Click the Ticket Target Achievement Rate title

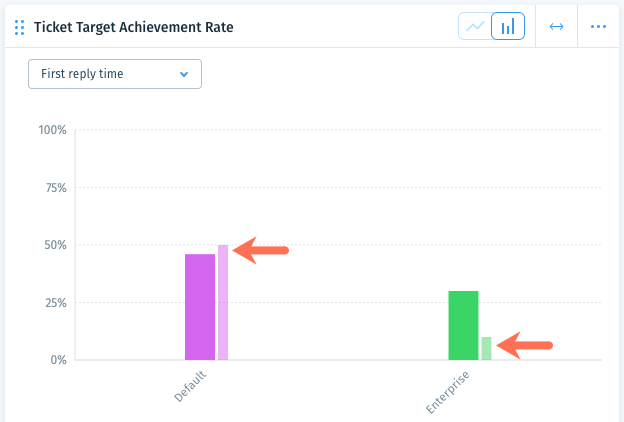[x=134, y=27]
